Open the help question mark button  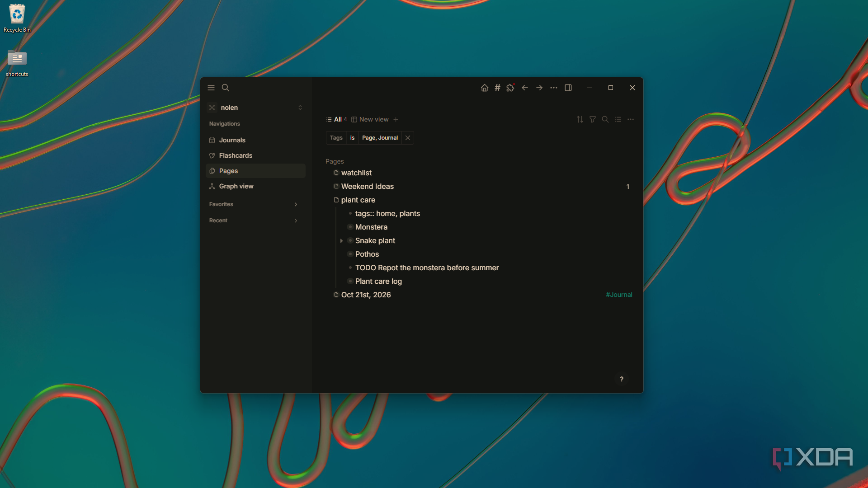coord(622,379)
